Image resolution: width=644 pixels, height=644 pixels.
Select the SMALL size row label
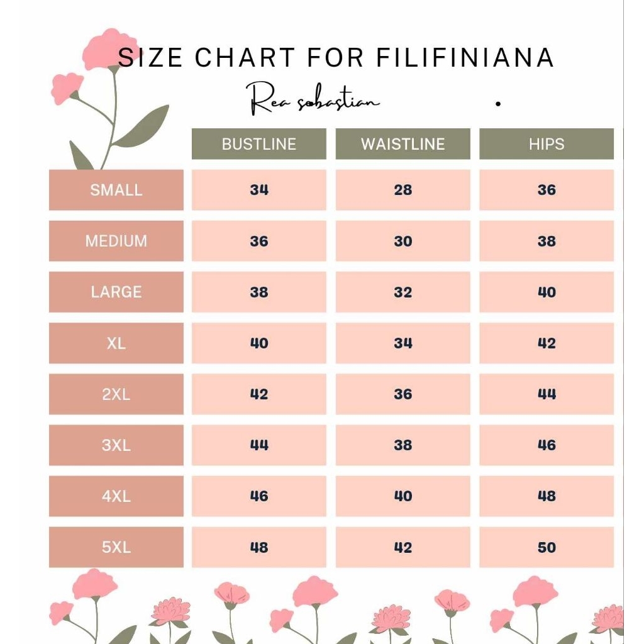[116, 190]
